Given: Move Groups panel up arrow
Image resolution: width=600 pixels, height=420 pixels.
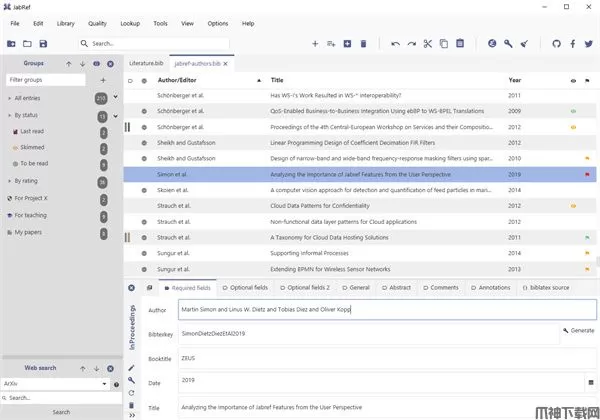Looking at the screenshot, I should [68, 64].
